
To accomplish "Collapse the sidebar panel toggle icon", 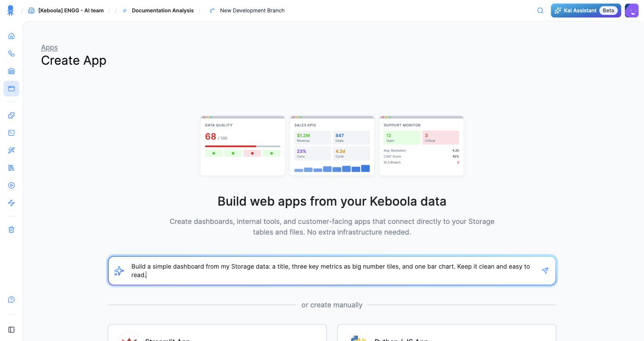I will (11, 330).
